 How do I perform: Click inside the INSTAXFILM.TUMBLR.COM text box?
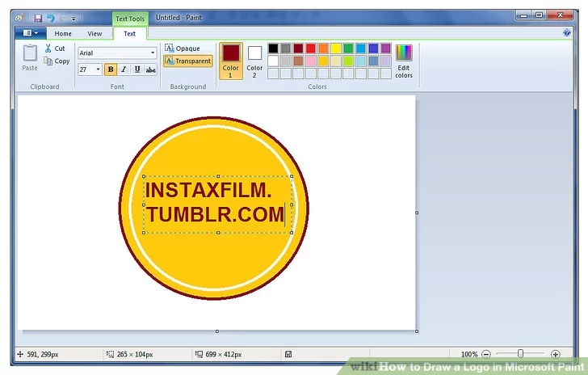[x=218, y=204]
